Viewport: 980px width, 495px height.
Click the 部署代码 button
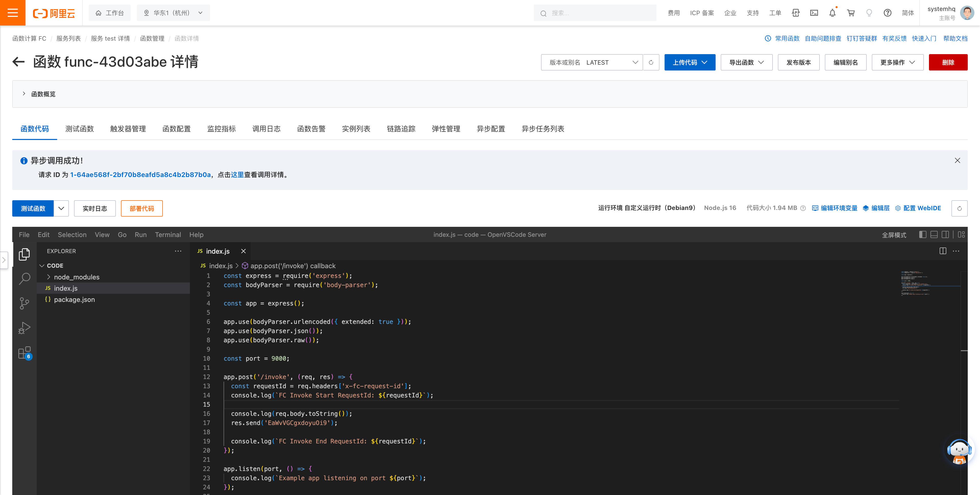[x=142, y=208]
